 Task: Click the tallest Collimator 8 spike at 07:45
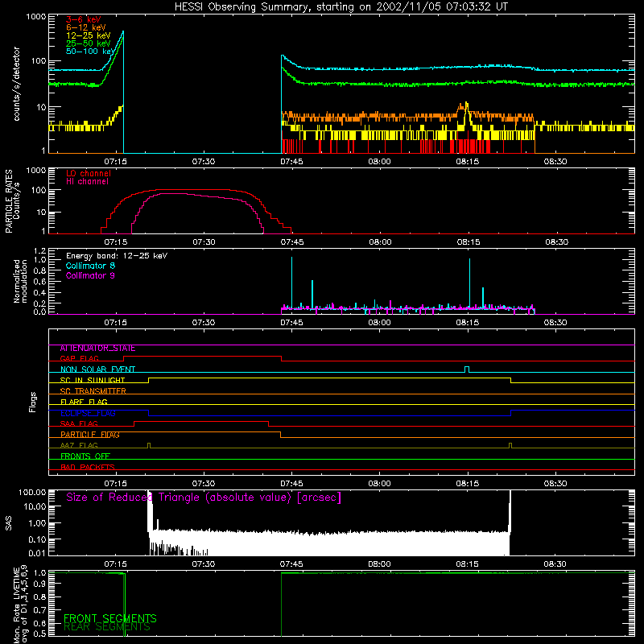[291, 283]
